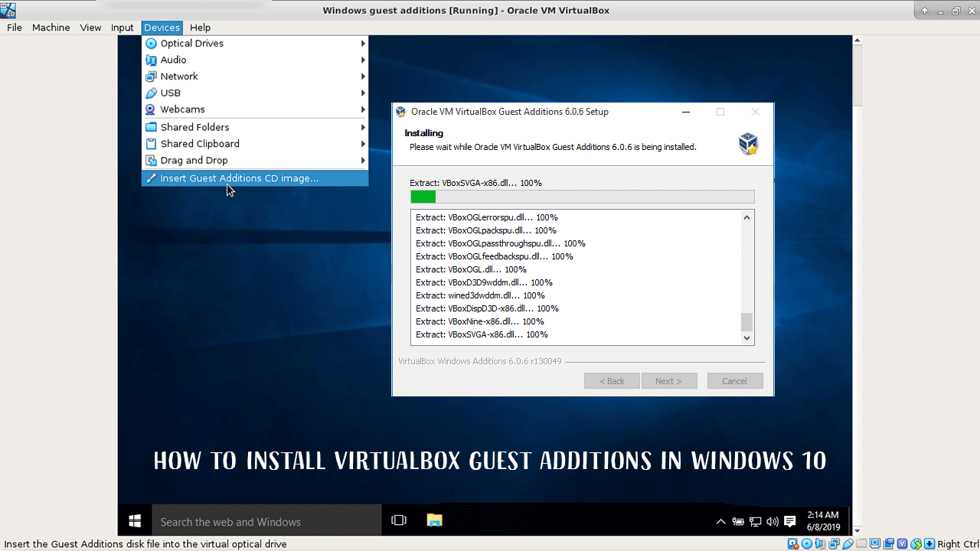980x551 pixels.
Task: Expand the Network submenu
Action: pyautogui.click(x=255, y=77)
